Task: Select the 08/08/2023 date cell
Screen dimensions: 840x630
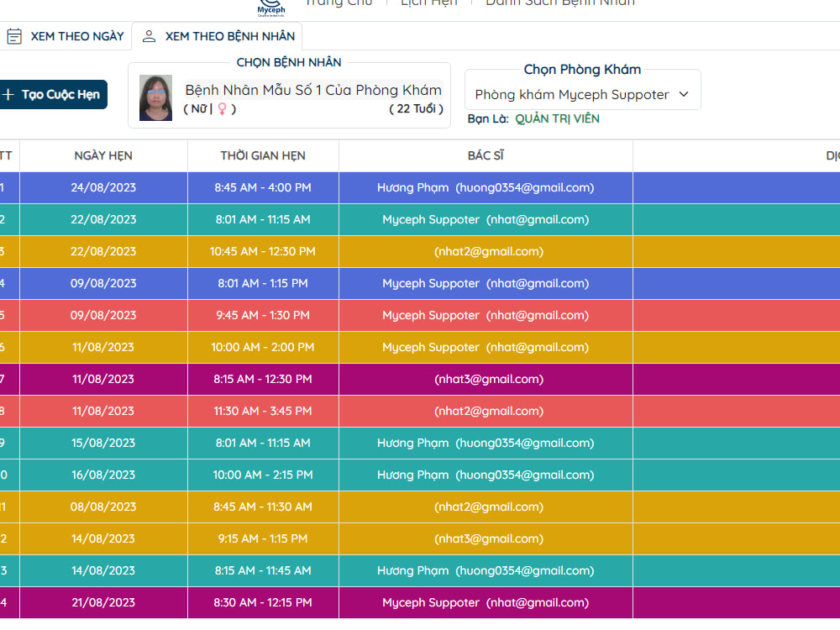Action: [103, 507]
